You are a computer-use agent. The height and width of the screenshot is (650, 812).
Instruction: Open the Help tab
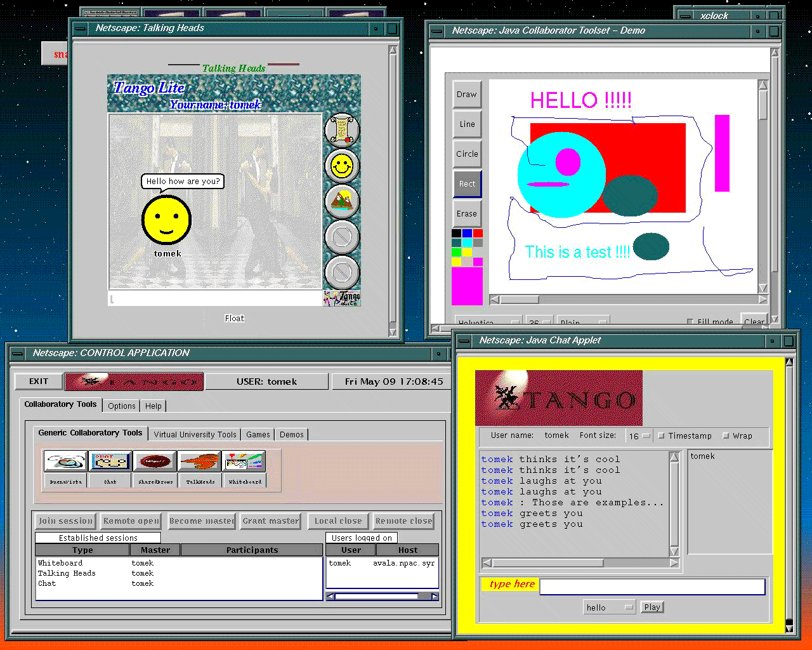tap(154, 406)
